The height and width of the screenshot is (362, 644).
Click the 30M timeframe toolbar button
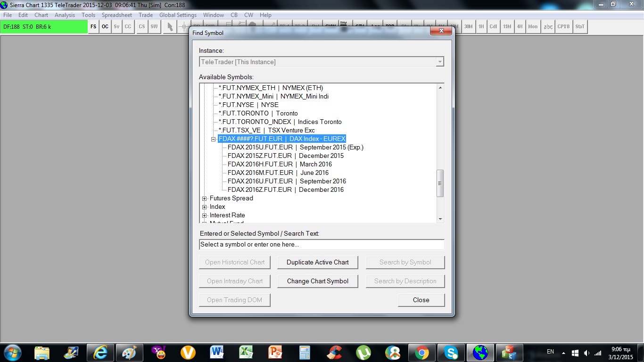pos(468,27)
